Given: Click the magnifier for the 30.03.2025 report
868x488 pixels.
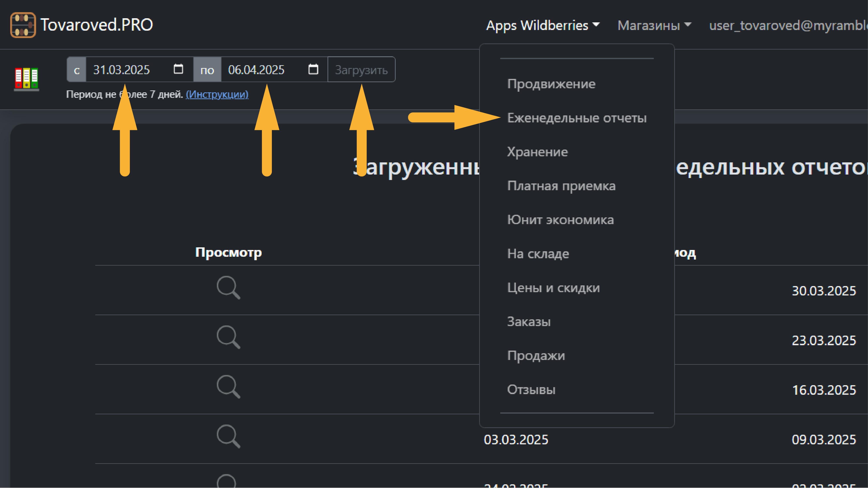Looking at the screenshot, I should point(228,287).
